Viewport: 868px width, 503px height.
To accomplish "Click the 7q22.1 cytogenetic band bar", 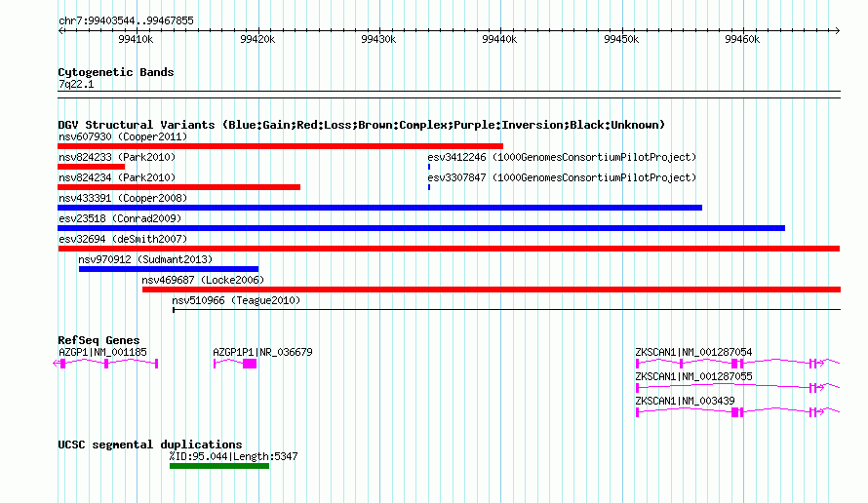I will [x=449, y=95].
